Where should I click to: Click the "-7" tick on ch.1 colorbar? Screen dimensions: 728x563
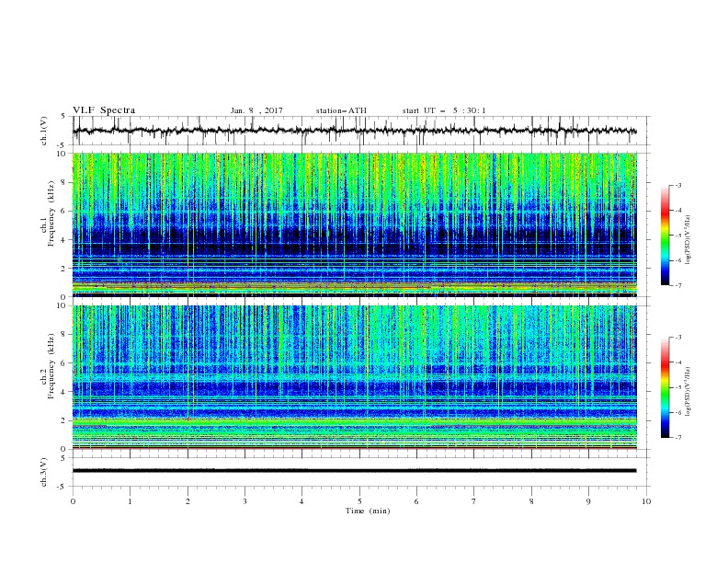[677, 285]
